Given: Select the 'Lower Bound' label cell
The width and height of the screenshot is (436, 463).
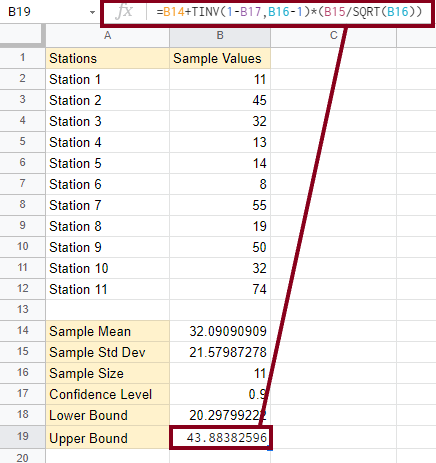Looking at the screenshot, I should pos(107,415).
